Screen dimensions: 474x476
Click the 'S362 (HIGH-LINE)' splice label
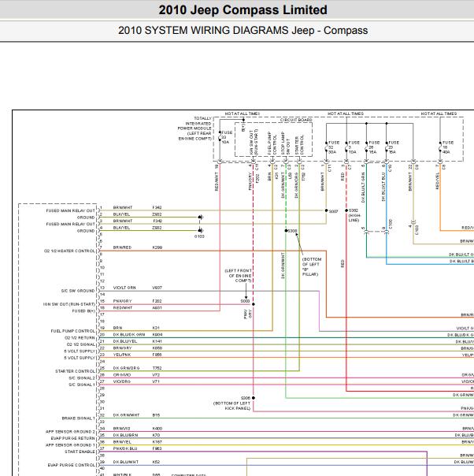click(354, 215)
